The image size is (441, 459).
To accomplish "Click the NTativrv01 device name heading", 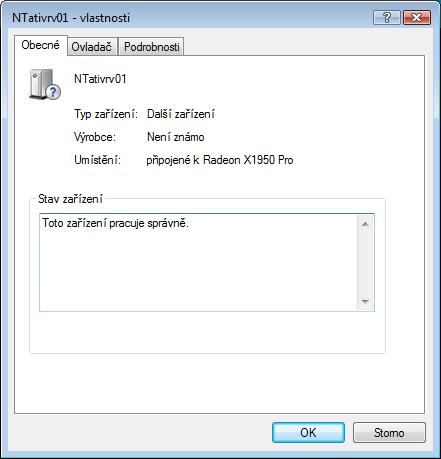I will pyautogui.click(x=100, y=79).
